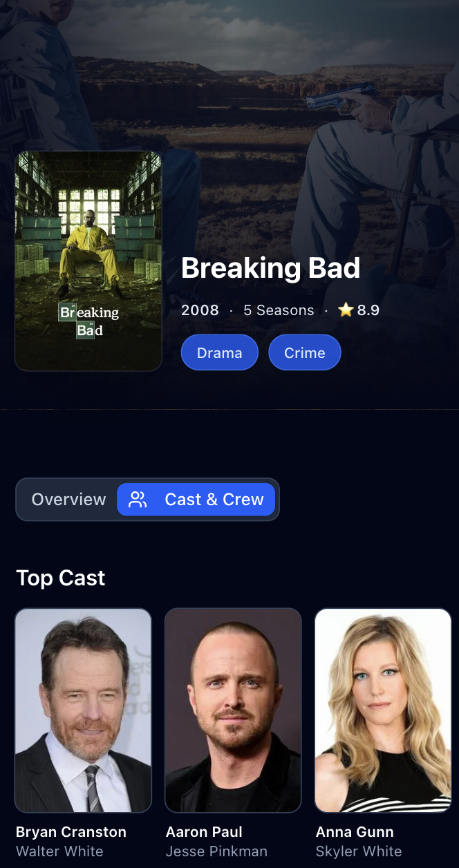The image size is (459, 868).
Task: Click the Walter White character name
Action: tap(59, 851)
